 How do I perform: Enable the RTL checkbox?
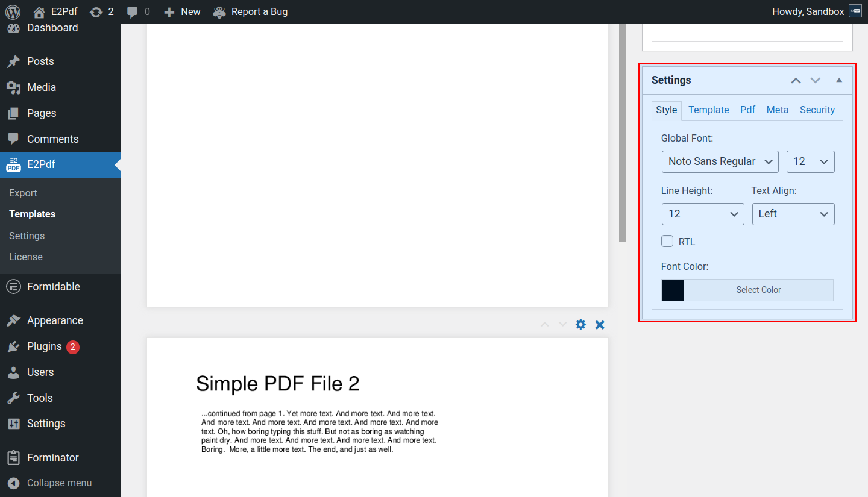pyautogui.click(x=667, y=241)
